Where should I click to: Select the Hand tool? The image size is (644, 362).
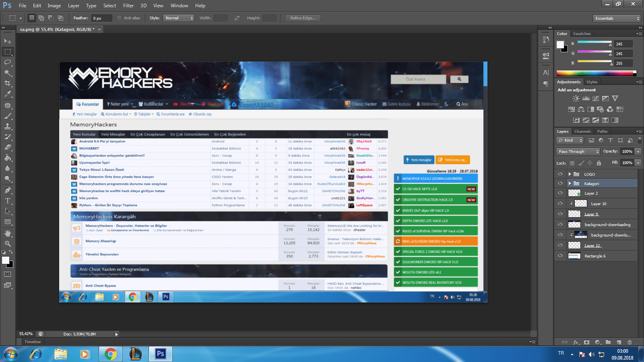(8, 233)
